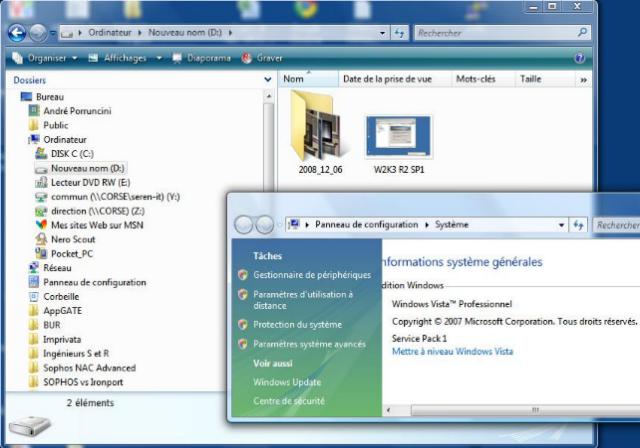
Task: Select André Porruncini user folder
Action: 70,111
